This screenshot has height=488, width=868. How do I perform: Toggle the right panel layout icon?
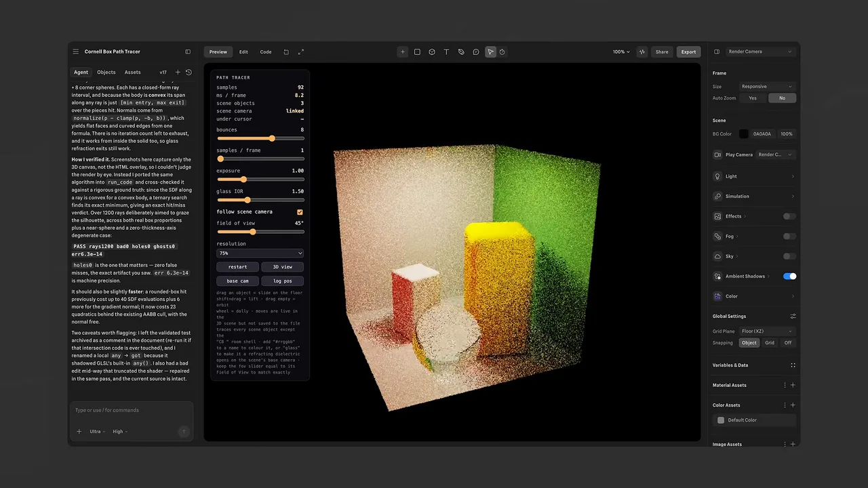pos(717,52)
